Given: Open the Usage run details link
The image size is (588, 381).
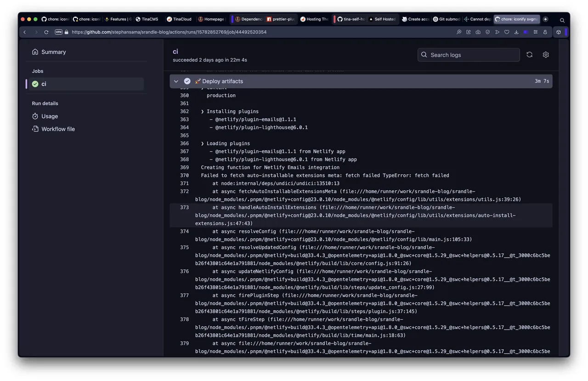Looking at the screenshot, I should click(x=50, y=116).
